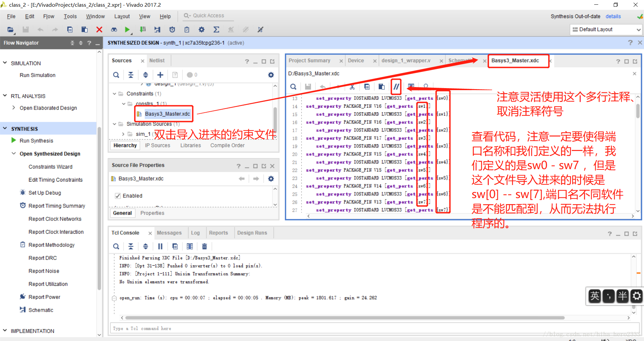The width and height of the screenshot is (644, 341).
Task: Open Source File Properties settings gear
Action: point(271,179)
